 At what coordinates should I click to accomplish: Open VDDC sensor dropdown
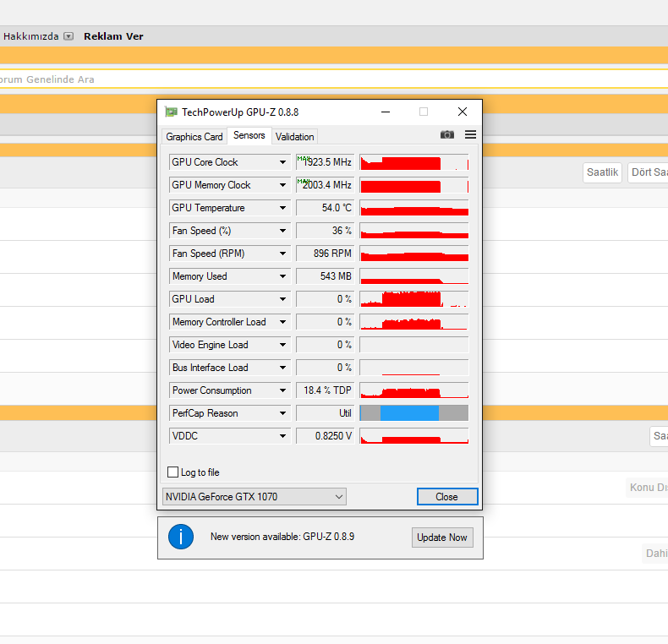[x=282, y=436]
